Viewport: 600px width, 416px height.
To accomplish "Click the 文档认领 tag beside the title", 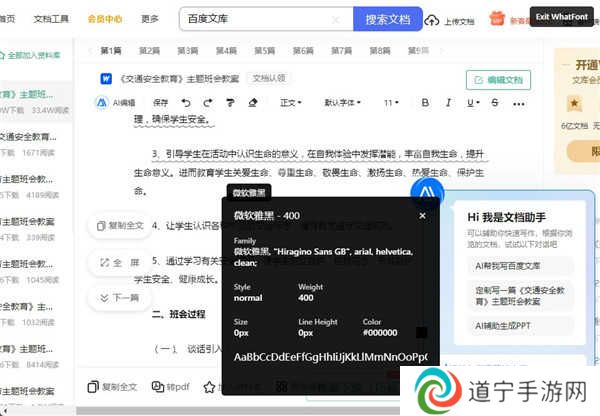I will pyautogui.click(x=269, y=78).
